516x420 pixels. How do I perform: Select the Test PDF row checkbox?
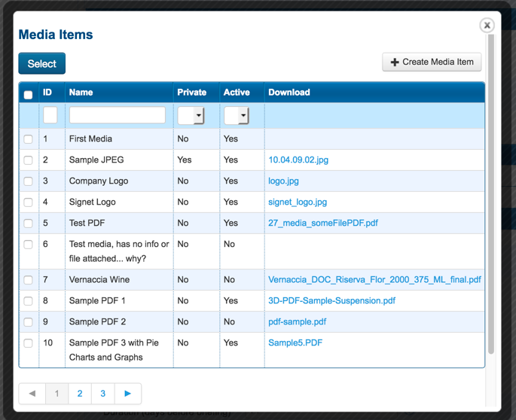click(29, 224)
